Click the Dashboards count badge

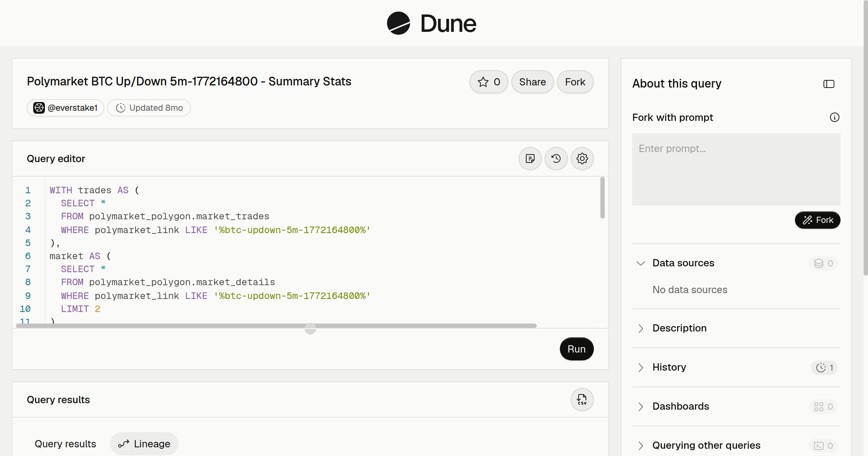tap(823, 406)
